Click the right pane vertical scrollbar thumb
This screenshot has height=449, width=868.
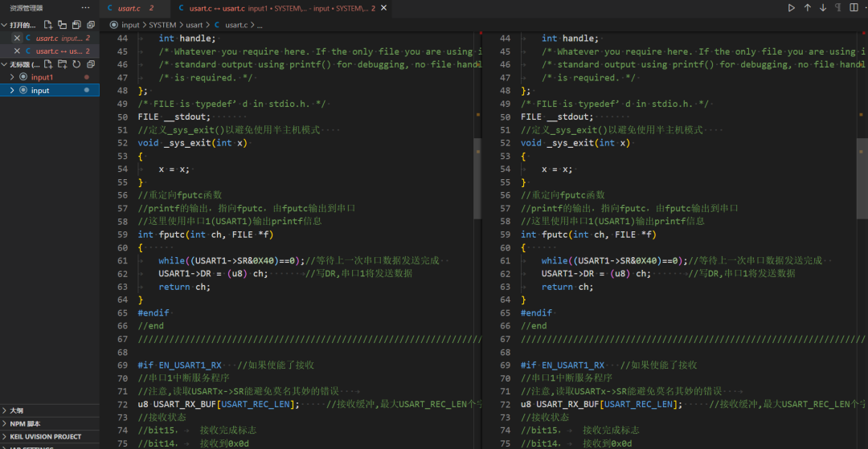coord(862,177)
